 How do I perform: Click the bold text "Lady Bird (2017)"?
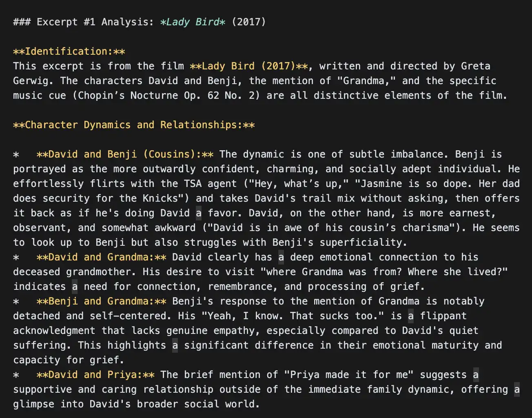248,66
